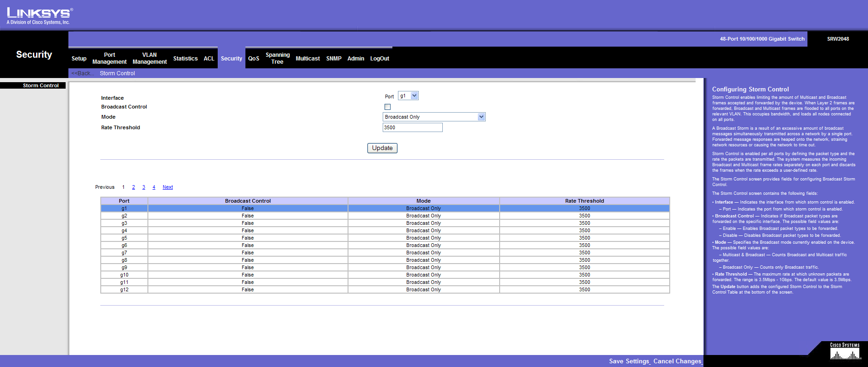
Task: Switch to Port Management tab
Action: (110, 58)
